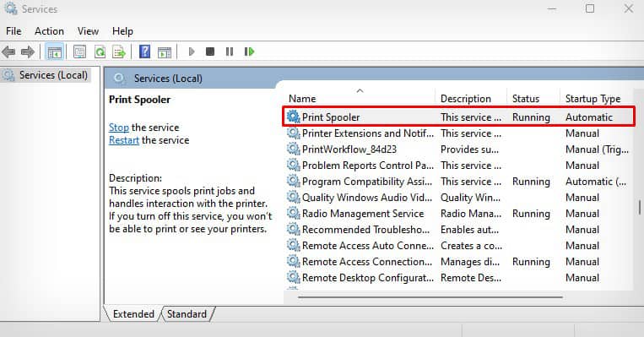Screen dimensions: 644x337
Task: Sort by the Description column header
Action: [x=466, y=99]
